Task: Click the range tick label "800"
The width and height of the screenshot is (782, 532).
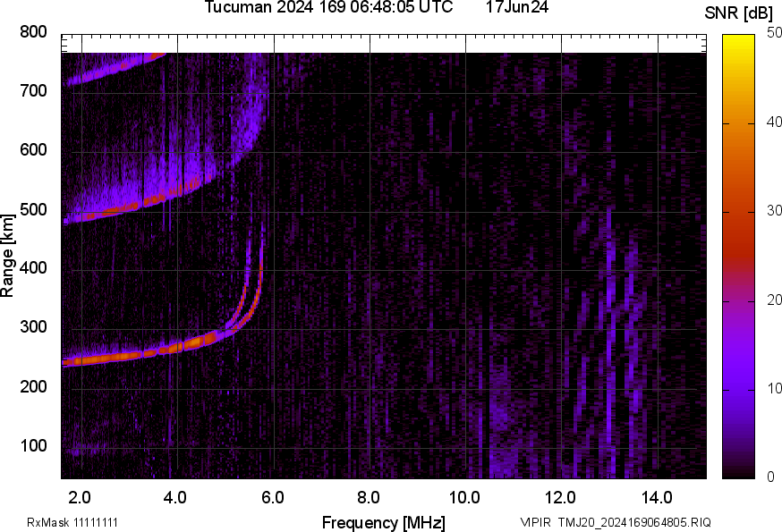Action: pyautogui.click(x=33, y=32)
